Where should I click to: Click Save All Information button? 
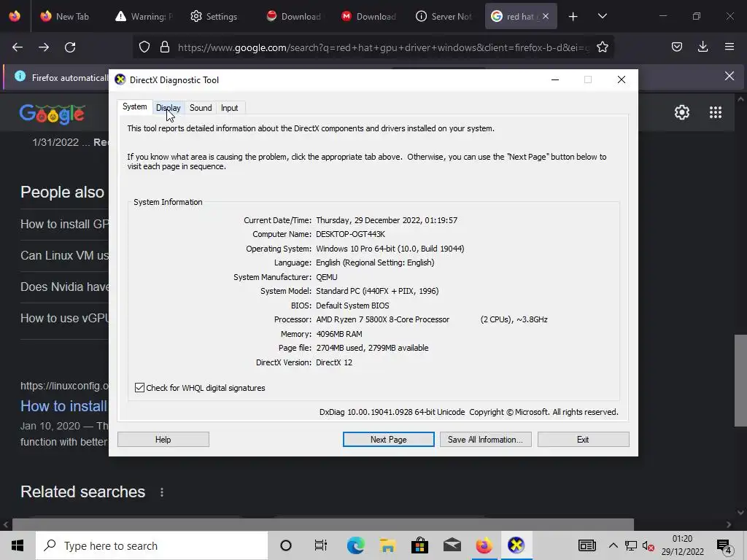[485, 440]
